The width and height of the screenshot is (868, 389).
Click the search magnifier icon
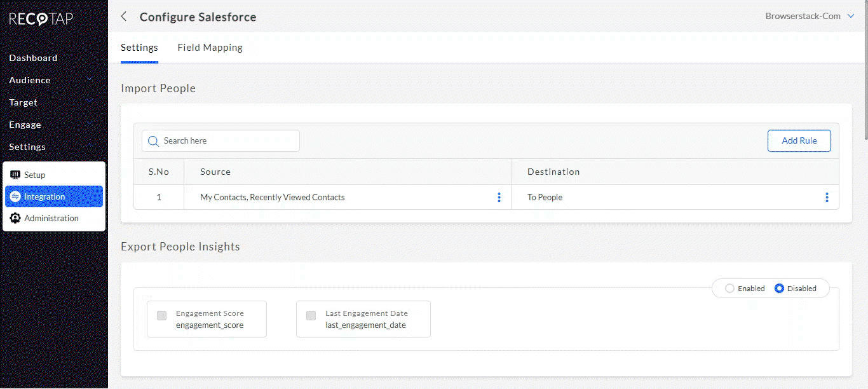click(x=153, y=141)
